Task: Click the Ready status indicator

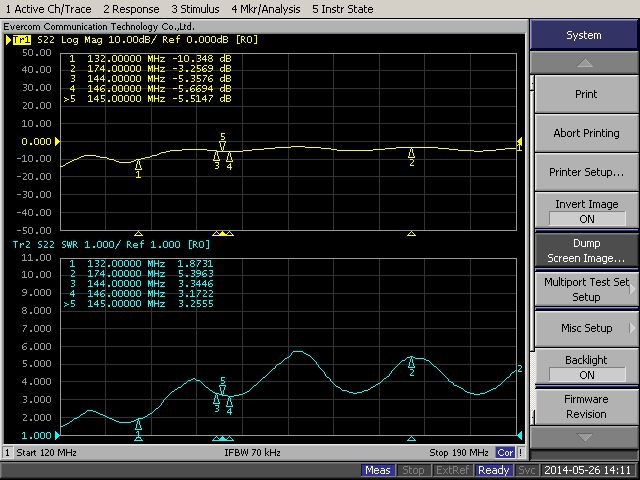Action: (x=493, y=470)
